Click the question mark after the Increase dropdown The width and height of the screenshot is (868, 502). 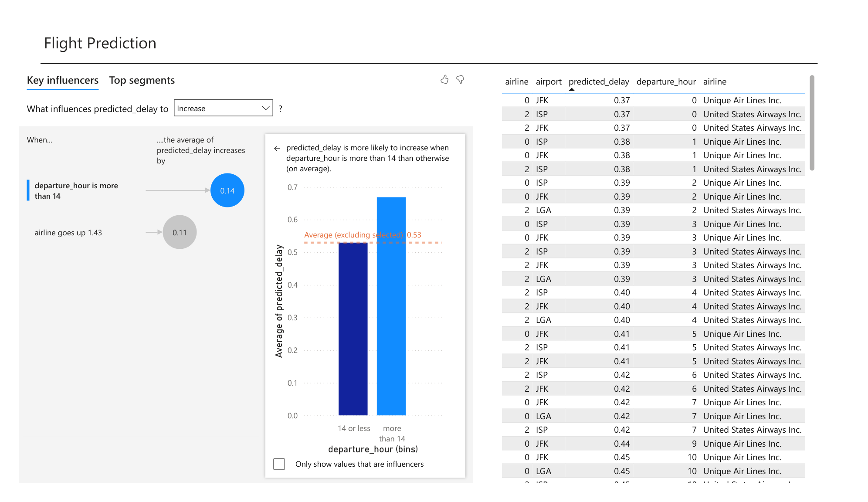tap(280, 109)
